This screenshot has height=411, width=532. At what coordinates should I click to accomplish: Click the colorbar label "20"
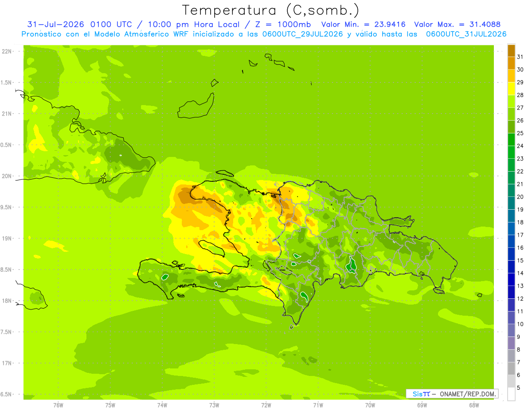coord(520,197)
